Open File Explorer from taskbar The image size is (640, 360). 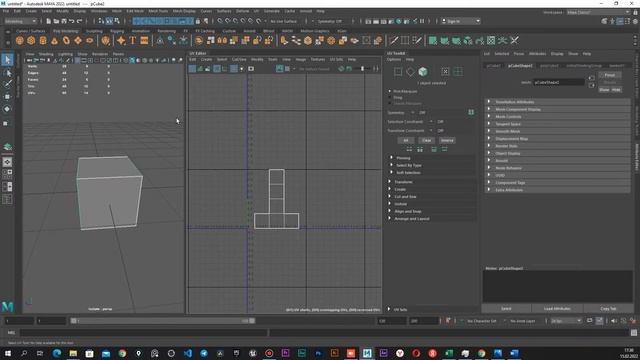[x=73, y=353]
